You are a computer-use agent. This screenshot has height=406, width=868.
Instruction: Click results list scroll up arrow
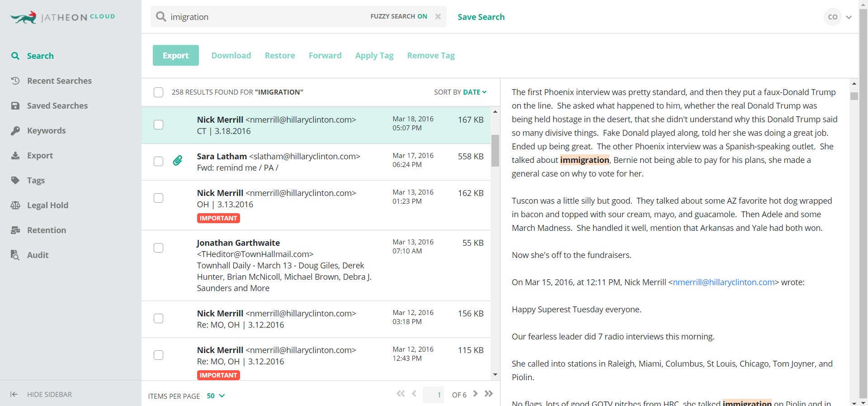[495, 111]
